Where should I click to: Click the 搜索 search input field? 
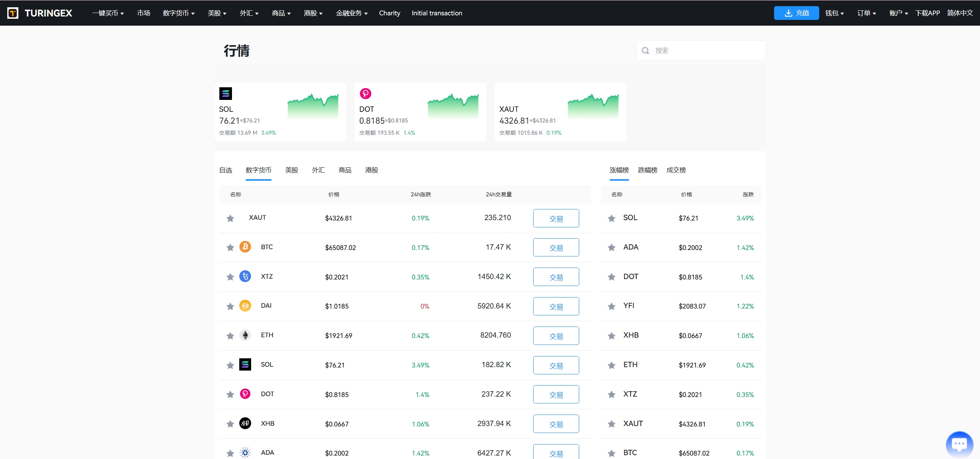(701, 51)
